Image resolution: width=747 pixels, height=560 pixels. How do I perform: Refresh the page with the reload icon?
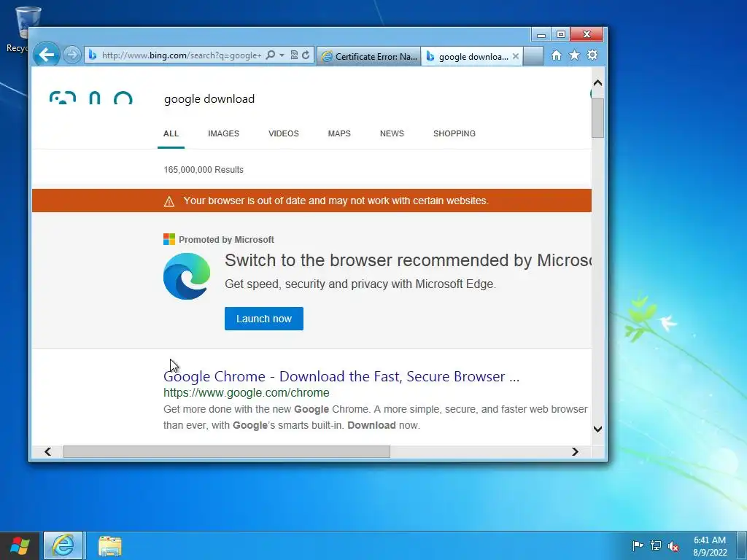click(x=306, y=55)
